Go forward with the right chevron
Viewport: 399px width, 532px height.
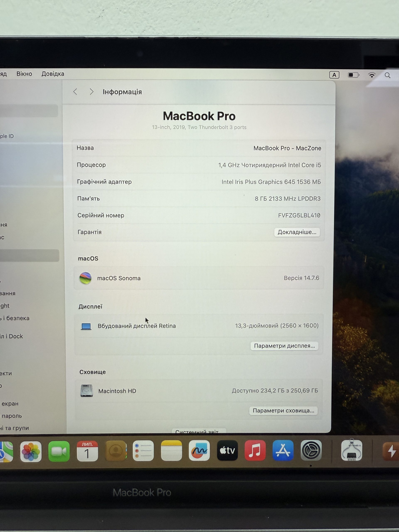91,92
